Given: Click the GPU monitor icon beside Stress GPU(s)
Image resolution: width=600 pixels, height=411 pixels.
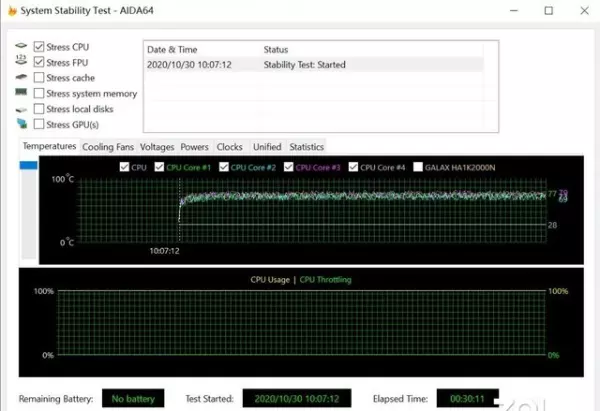Looking at the screenshot, I should pyautogui.click(x=22, y=124).
